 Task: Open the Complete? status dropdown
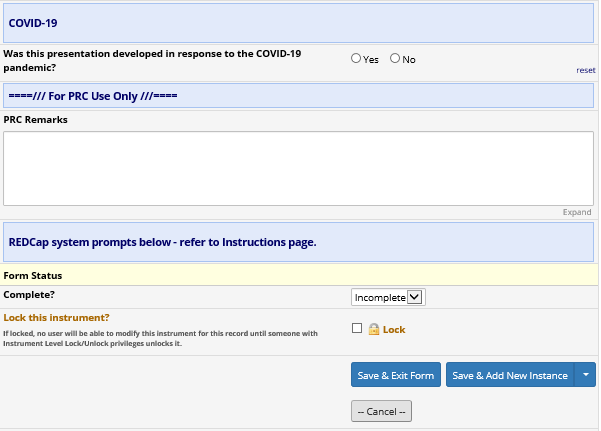[389, 297]
